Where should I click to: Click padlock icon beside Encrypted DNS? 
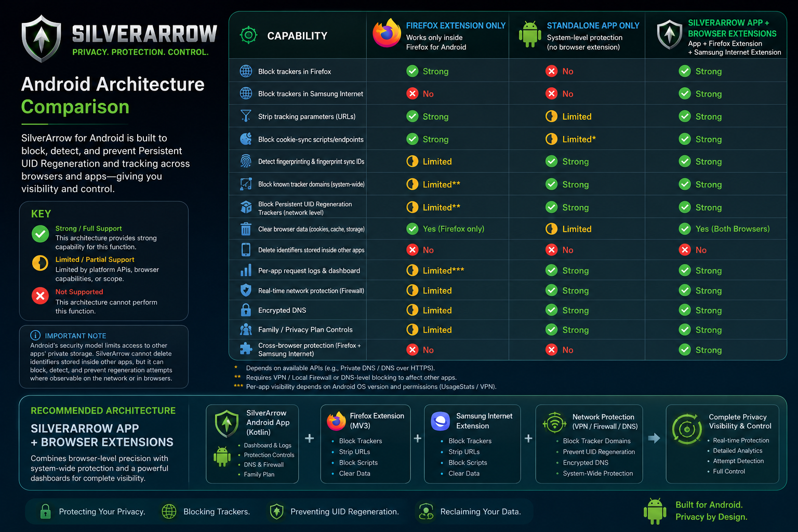coord(246,310)
